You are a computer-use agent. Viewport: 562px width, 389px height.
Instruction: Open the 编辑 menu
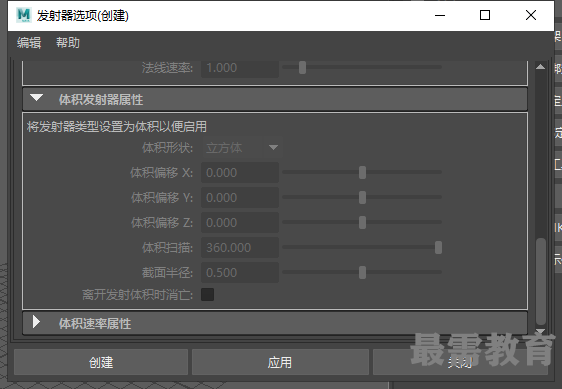29,43
